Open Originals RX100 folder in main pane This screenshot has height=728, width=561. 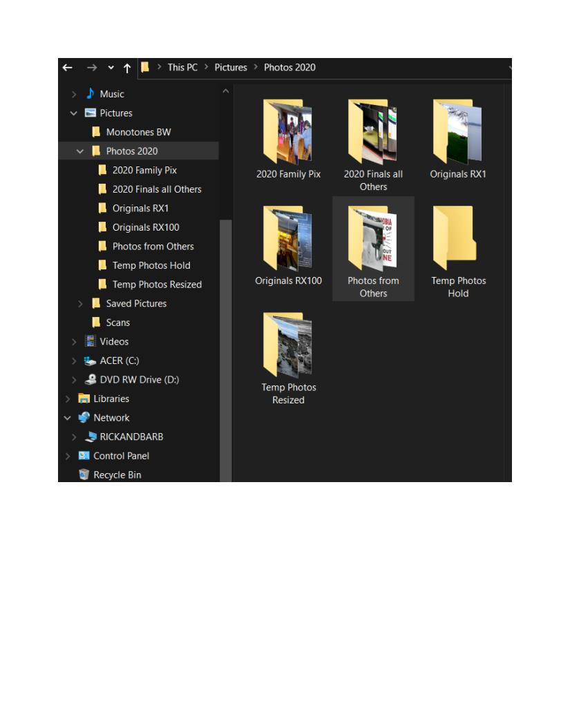point(288,238)
